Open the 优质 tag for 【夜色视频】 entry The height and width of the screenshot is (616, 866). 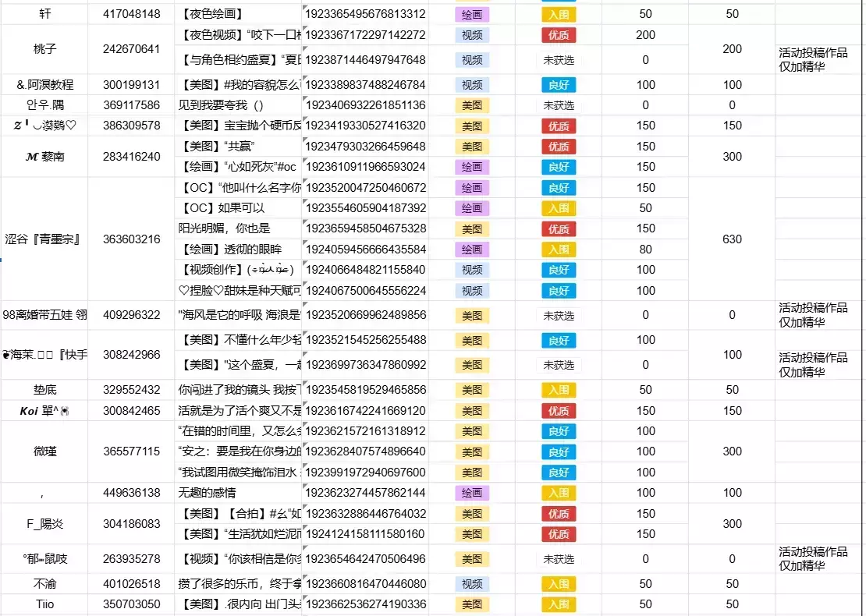(x=558, y=35)
